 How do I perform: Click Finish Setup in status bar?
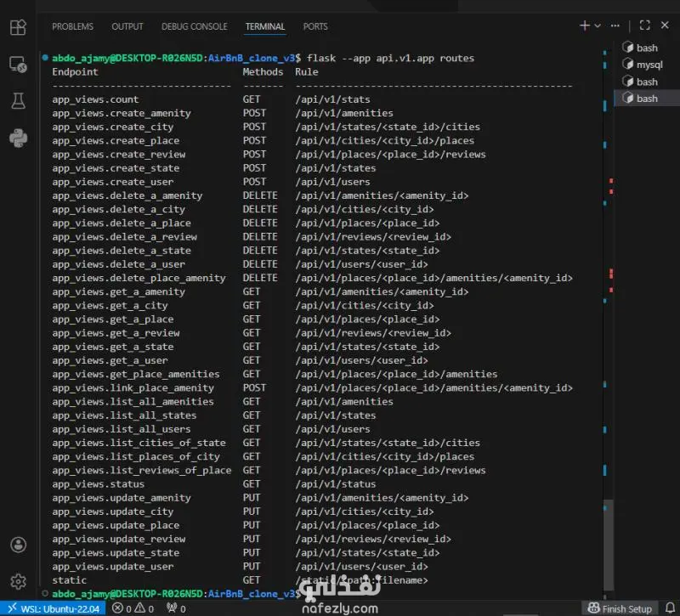click(620, 608)
